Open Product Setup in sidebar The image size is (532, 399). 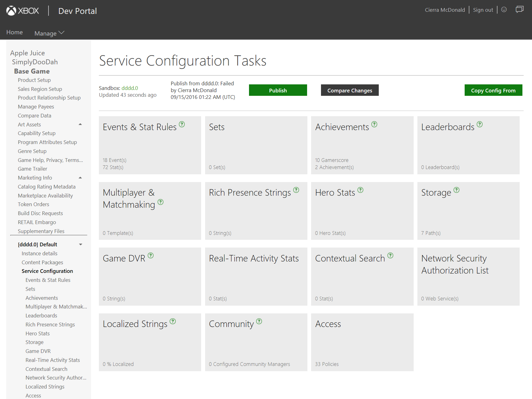point(34,80)
